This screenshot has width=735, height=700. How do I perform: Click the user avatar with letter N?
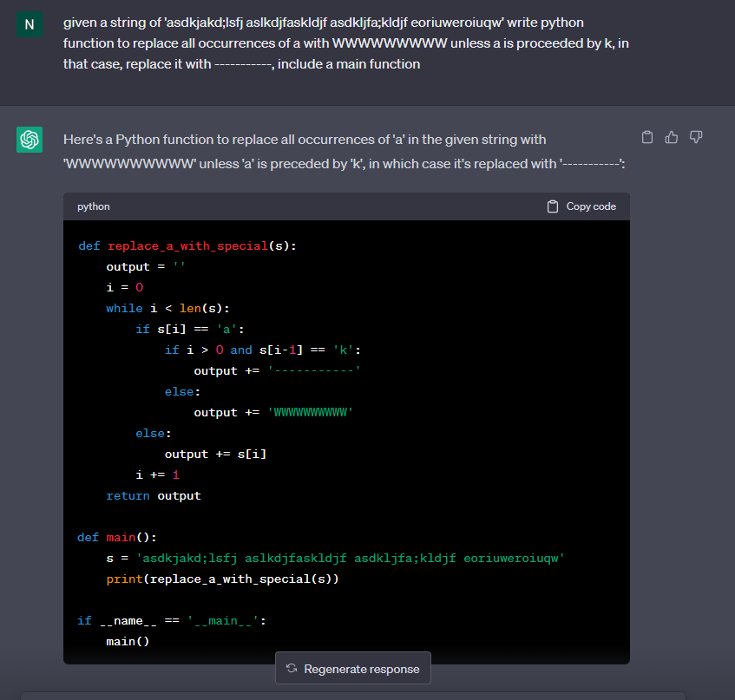(x=30, y=24)
